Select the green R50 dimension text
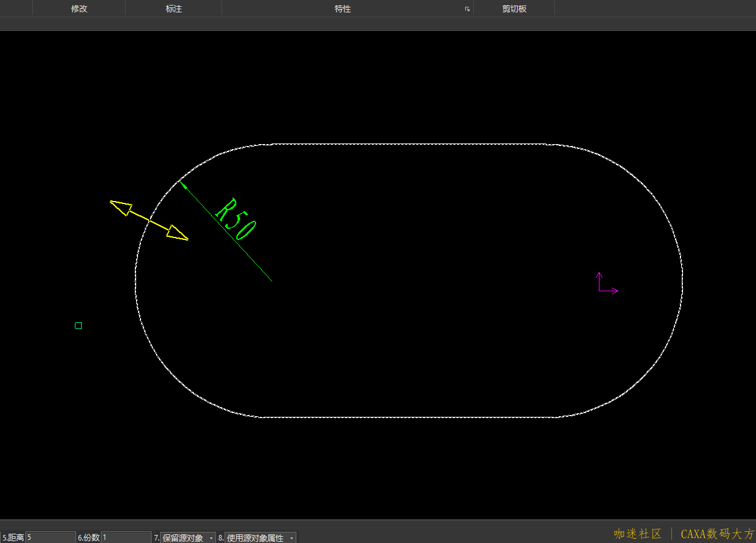This screenshot has height=543, width=756. click(235, 219)
